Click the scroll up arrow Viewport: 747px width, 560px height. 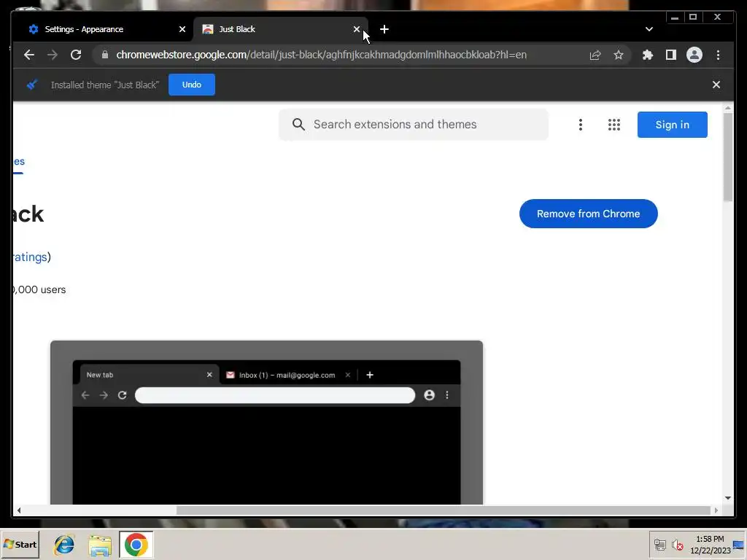(727, 108)
